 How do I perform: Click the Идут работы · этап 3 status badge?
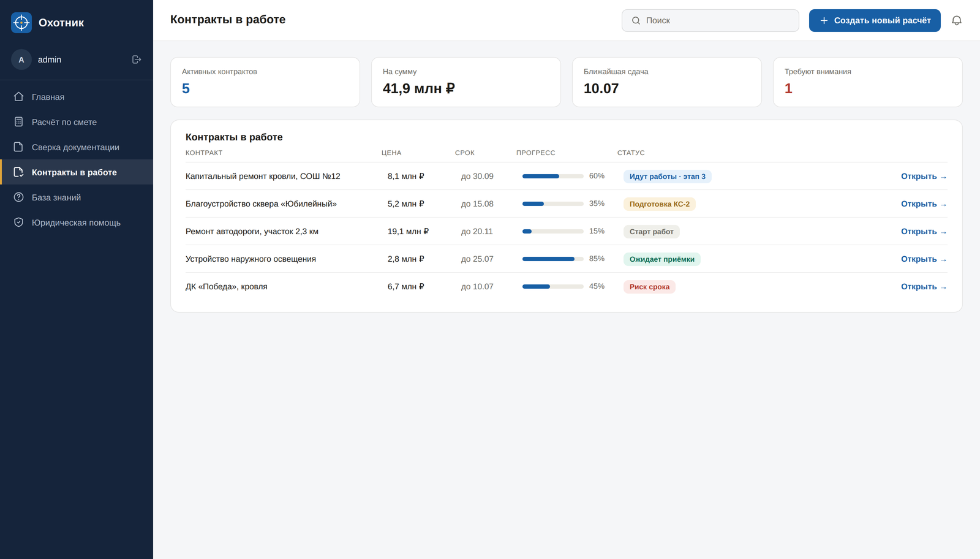point(668,177)
